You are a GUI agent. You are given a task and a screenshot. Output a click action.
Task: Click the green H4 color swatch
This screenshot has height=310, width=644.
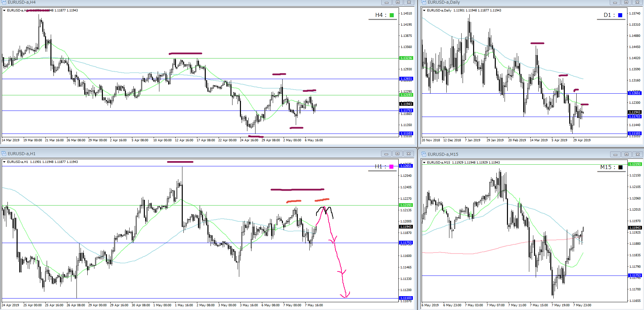tap(392, 15)
